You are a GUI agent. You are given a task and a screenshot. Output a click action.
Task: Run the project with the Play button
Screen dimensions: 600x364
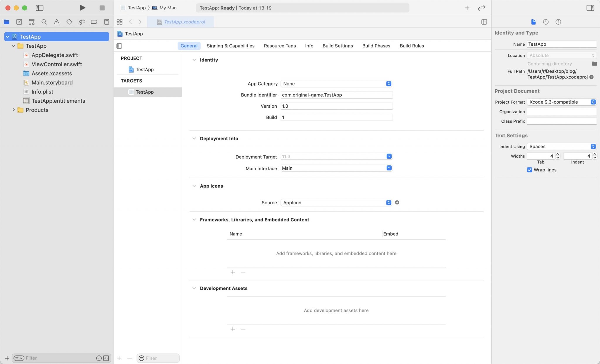click(82, 8)
